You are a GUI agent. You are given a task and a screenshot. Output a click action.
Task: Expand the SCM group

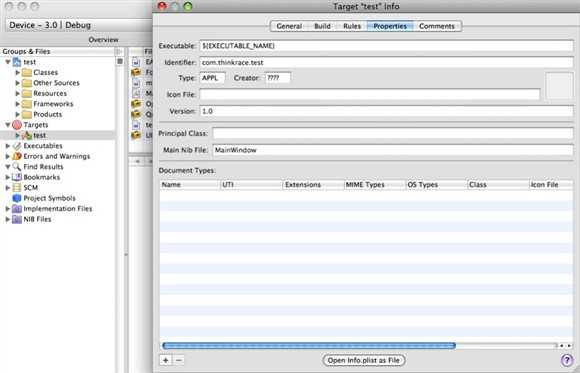(8, 188)
